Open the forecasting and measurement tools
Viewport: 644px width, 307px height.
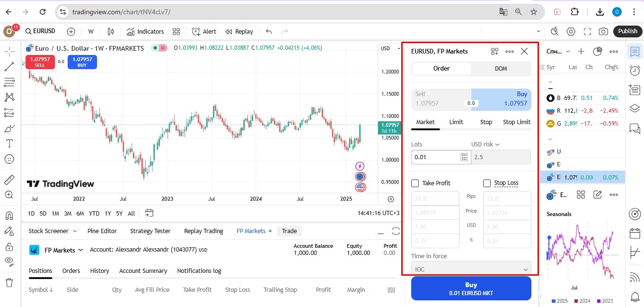click(9, 113)
